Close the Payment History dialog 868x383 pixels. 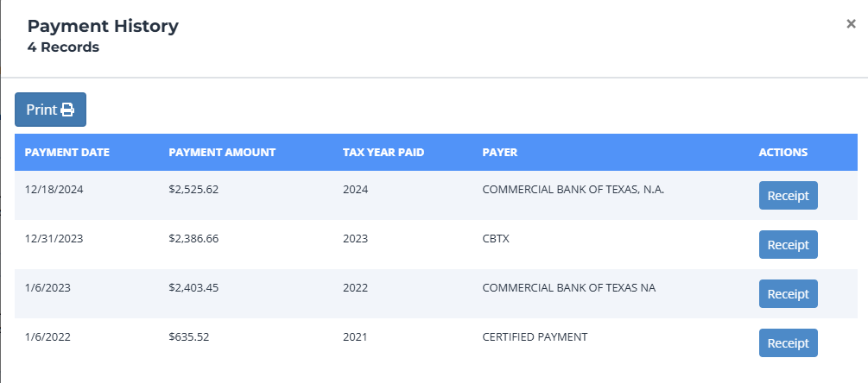851,24
